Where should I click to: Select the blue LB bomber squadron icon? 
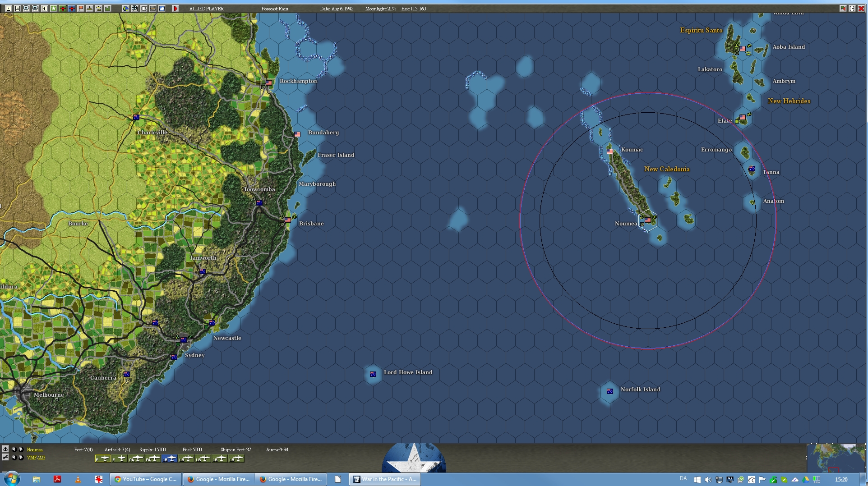click(x=169, y=458)
